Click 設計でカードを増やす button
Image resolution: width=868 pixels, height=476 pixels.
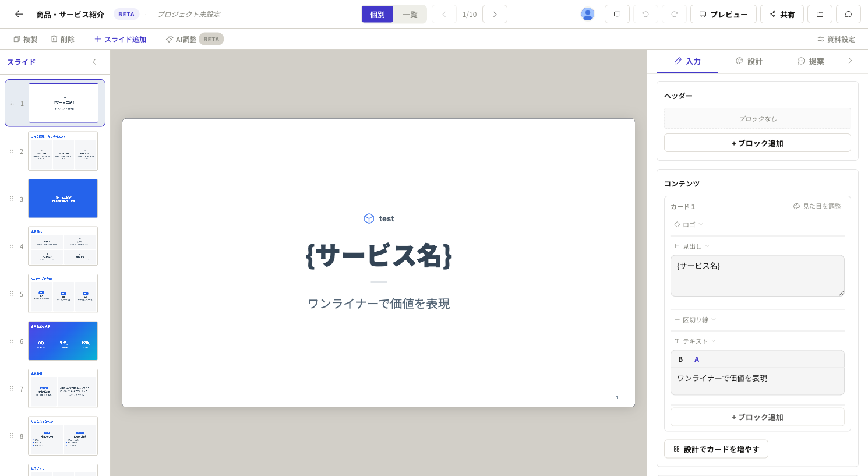click(717, 449)
